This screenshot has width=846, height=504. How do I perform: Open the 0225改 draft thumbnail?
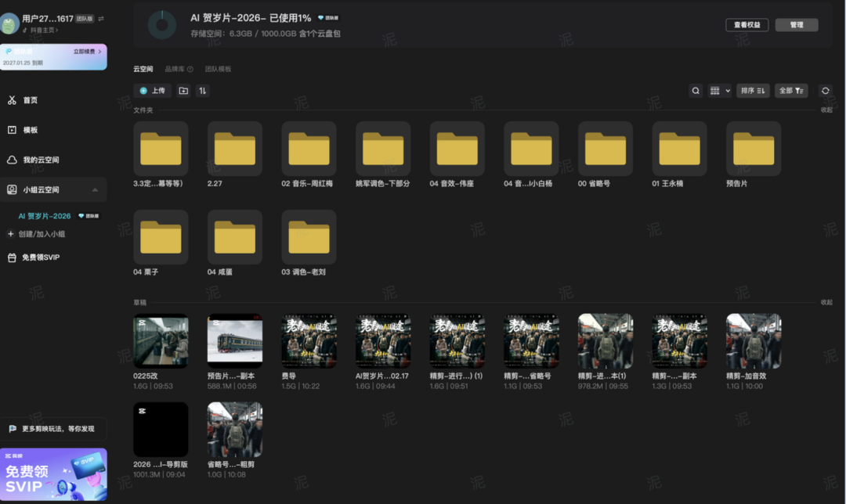(x=161, y=340)
